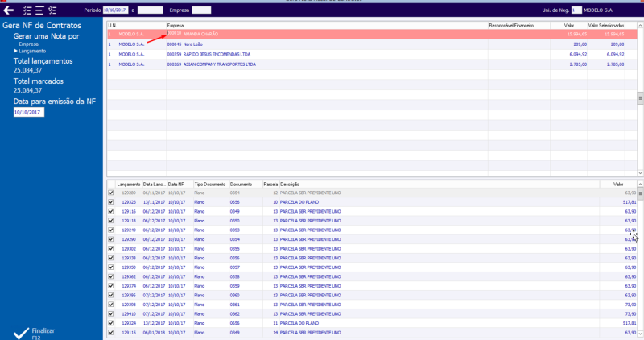Click value 6.094,92 in the Valor column
Viewport: 644px width, 340px height.
[x=578, y=54]
